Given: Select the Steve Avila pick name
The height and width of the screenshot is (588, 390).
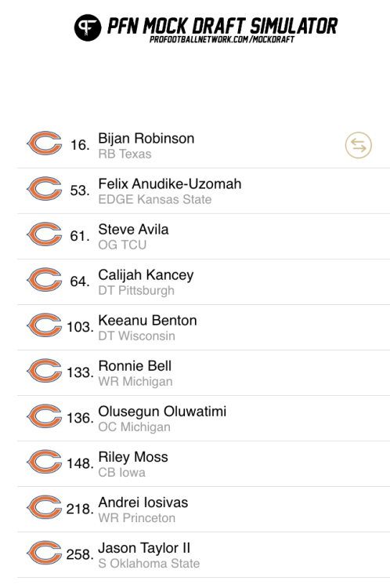Looking at the screenshot, I should click(133, 229).
